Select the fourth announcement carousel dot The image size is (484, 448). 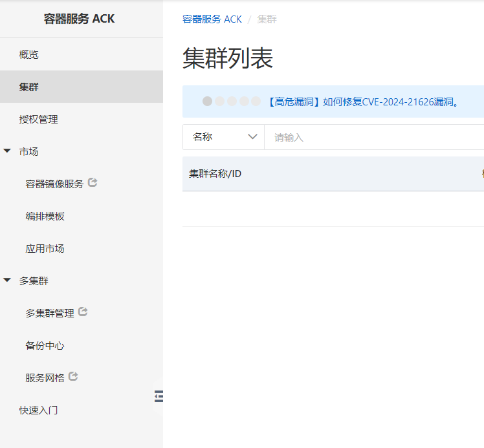(244, 101)
